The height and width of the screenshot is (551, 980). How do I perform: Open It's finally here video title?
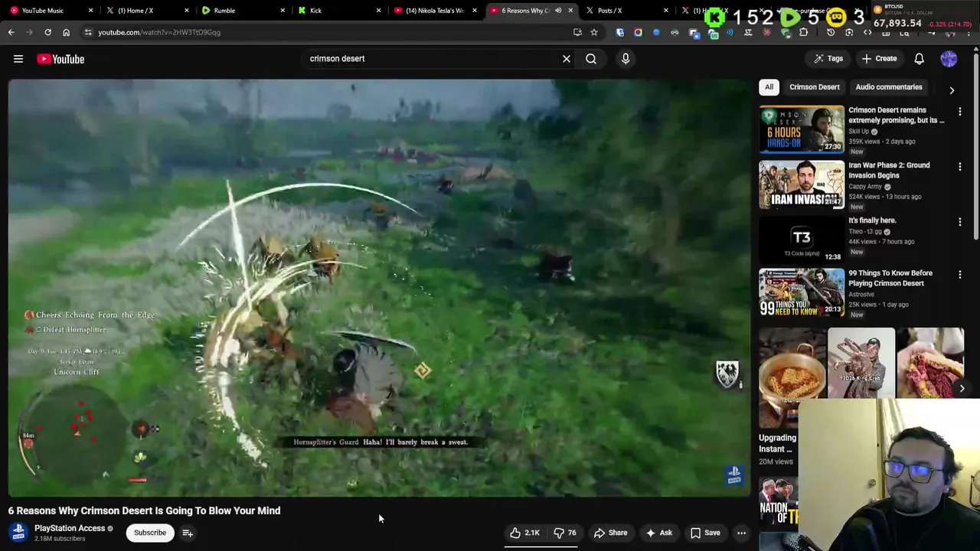(x=872, y=220)
